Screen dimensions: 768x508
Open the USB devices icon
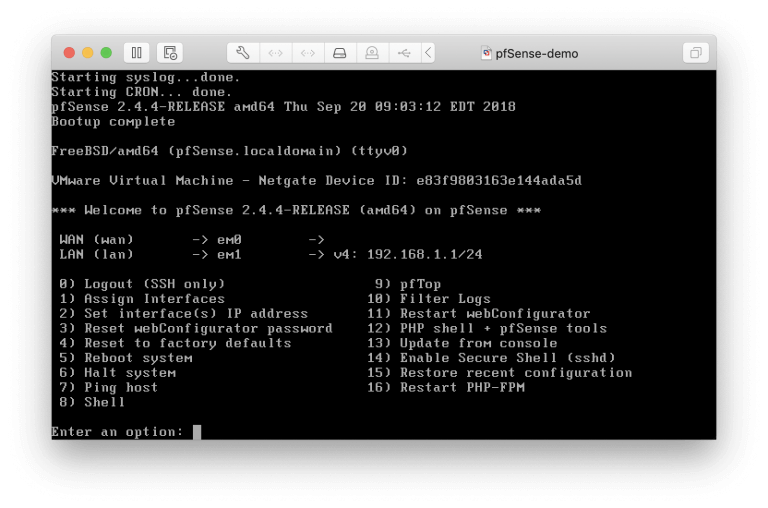405,53
